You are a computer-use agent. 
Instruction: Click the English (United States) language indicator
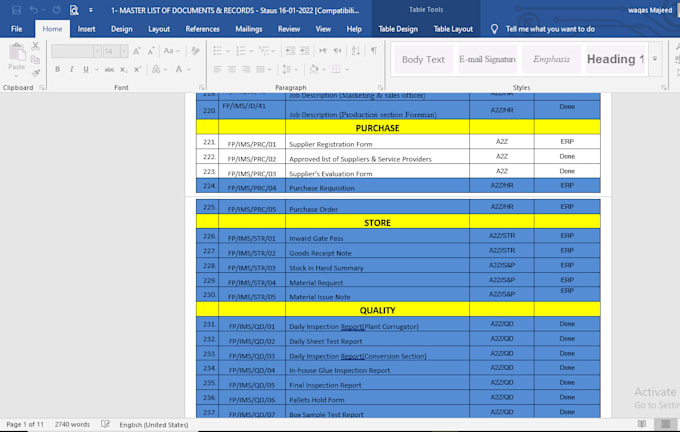click(x=154, y=425)
